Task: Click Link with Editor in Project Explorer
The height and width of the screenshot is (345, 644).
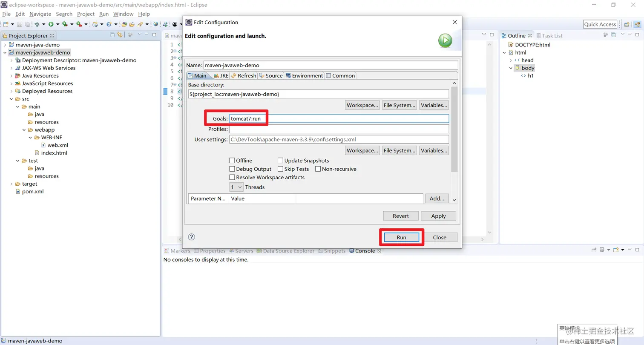Action: pyautogui.click(x=120, y=35)
